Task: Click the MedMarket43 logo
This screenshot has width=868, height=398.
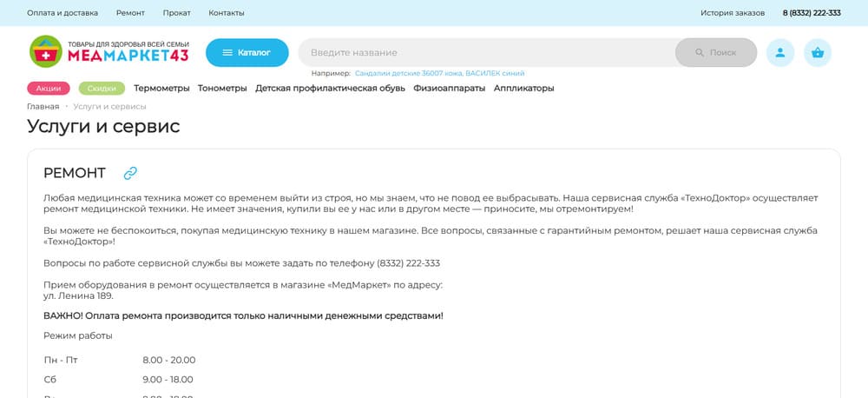Action: (x=108, y=52)
